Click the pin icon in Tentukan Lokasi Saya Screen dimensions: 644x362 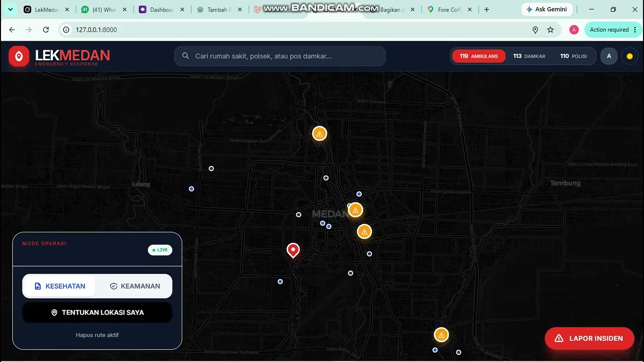(54, 313)
